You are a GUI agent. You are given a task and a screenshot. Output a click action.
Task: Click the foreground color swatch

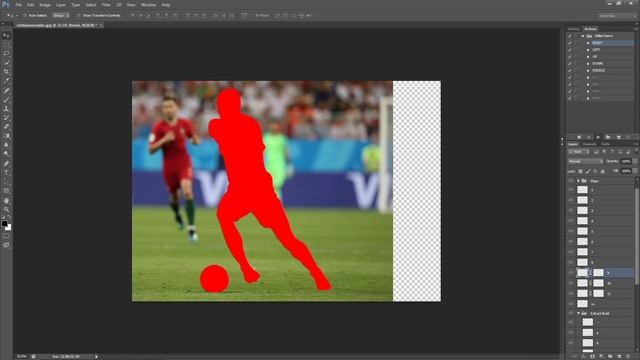[4, 224]
